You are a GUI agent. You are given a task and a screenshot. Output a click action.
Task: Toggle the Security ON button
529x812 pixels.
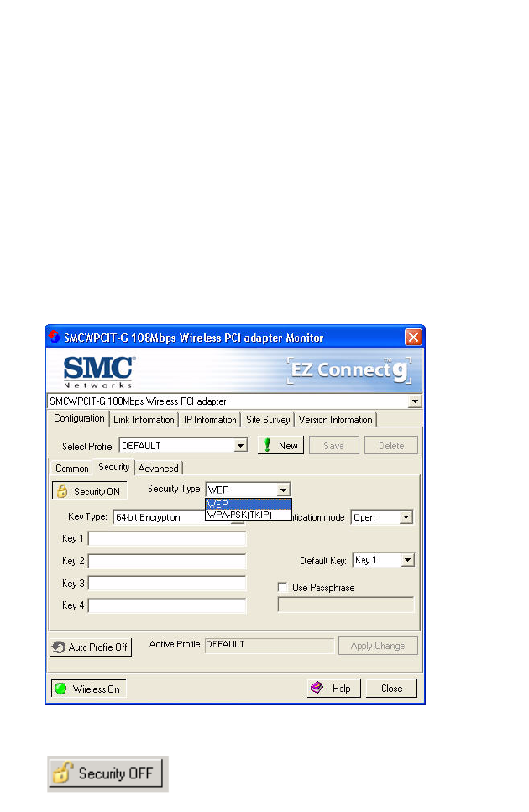click(x=89, y=491)
